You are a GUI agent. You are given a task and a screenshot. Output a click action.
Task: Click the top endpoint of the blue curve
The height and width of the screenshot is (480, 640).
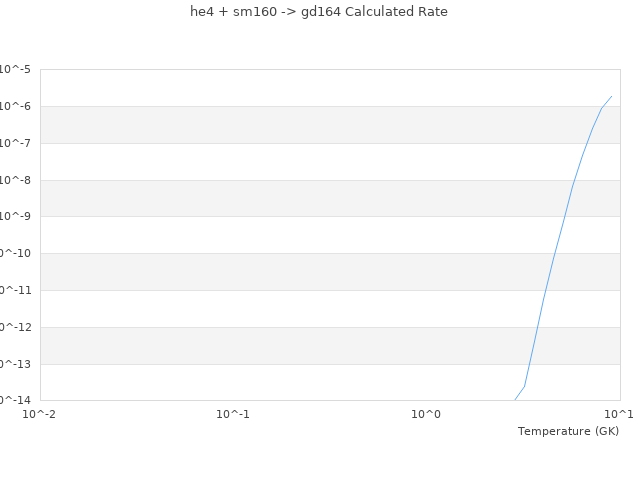611,97
